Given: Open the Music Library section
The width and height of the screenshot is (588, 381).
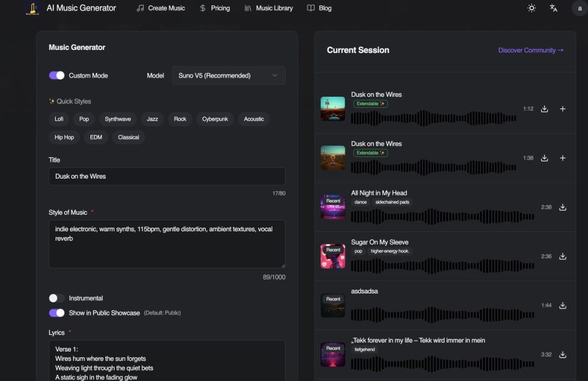Looking at the screenshot, I should [268, 8].
